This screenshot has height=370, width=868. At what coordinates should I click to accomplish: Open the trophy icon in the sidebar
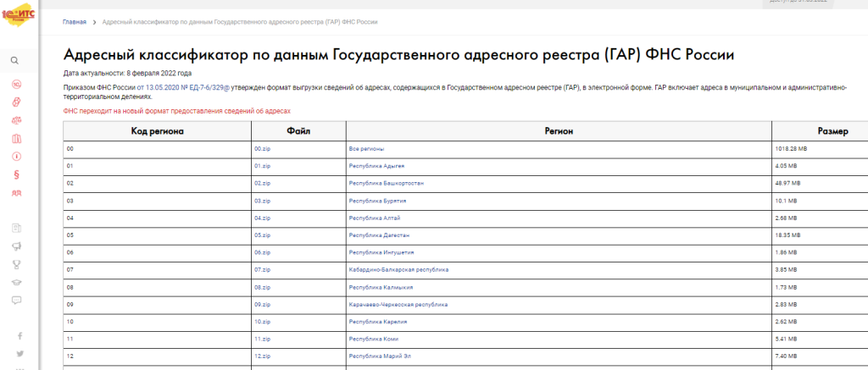16,264
